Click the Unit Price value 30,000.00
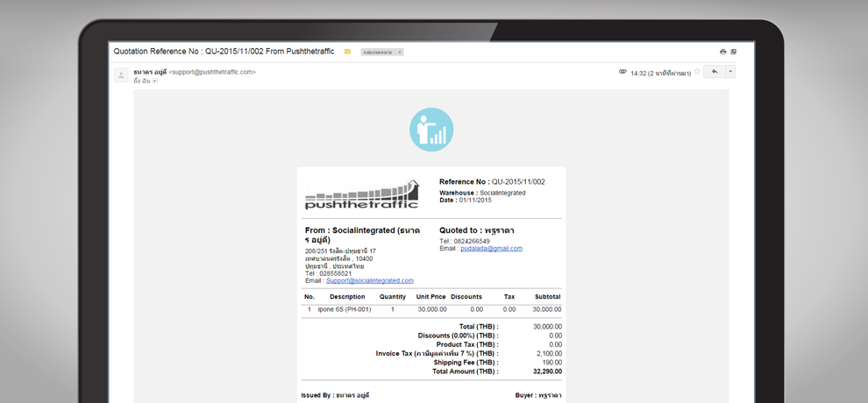 (432, 309)
